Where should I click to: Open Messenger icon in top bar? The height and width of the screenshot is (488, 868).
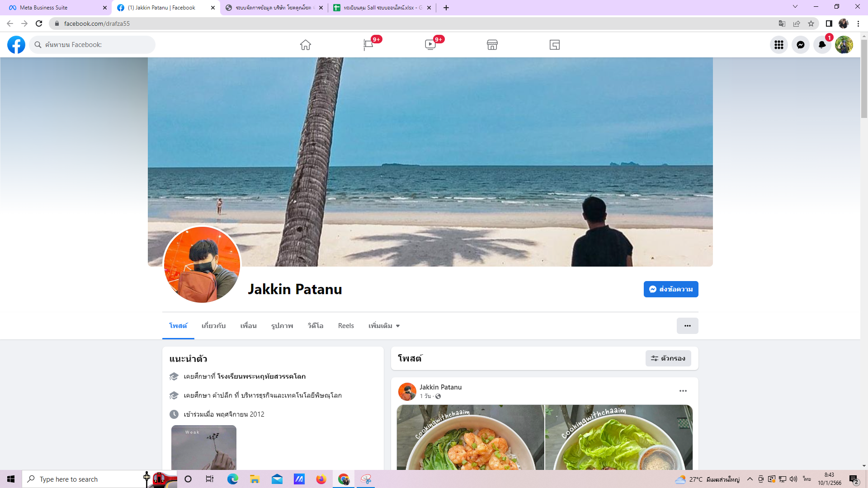800,45
